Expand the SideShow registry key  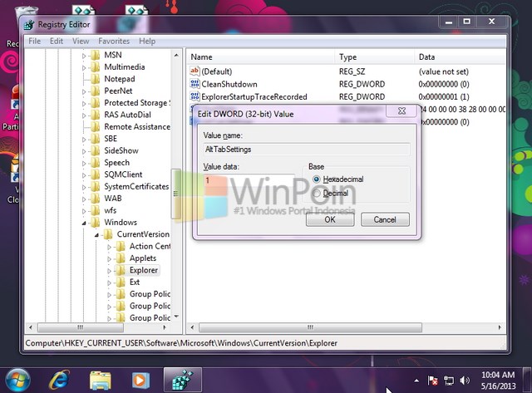84,151
